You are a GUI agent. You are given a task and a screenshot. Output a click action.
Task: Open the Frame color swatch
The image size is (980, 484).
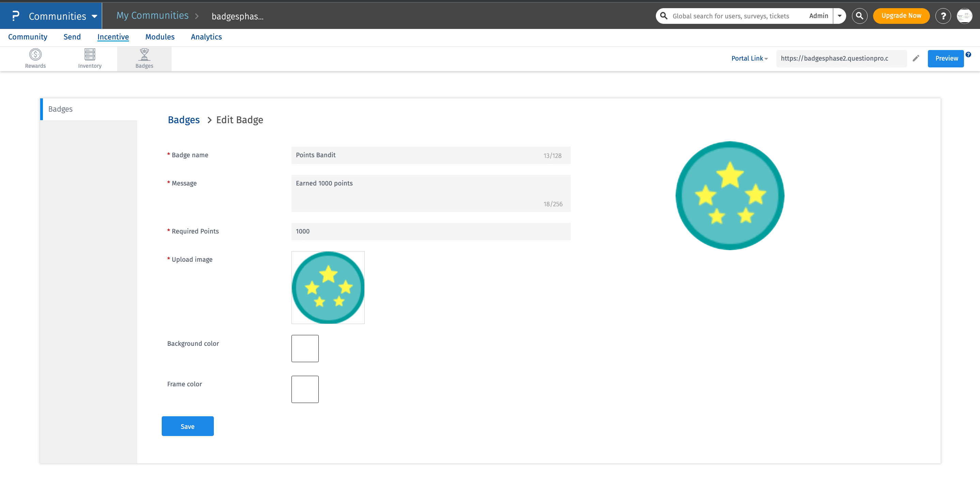click(305, 389)
